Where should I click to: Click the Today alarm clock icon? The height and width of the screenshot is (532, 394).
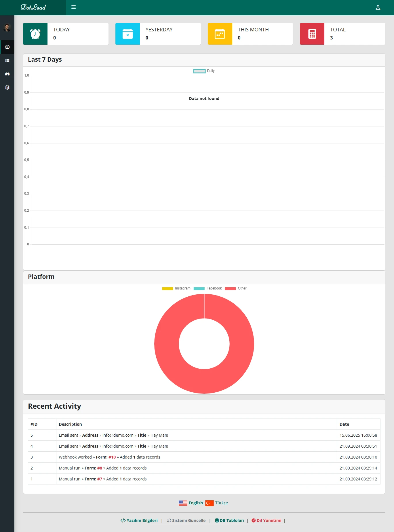35,34
